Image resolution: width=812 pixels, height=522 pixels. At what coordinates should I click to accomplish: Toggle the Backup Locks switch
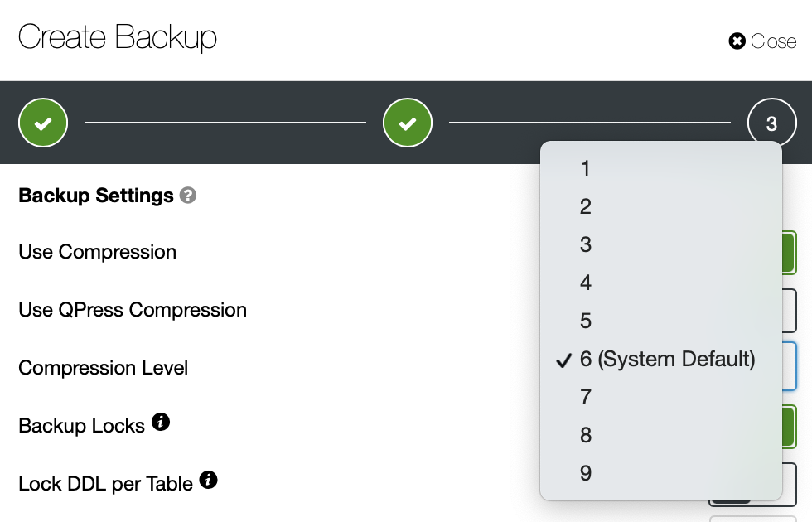[789, 426]
